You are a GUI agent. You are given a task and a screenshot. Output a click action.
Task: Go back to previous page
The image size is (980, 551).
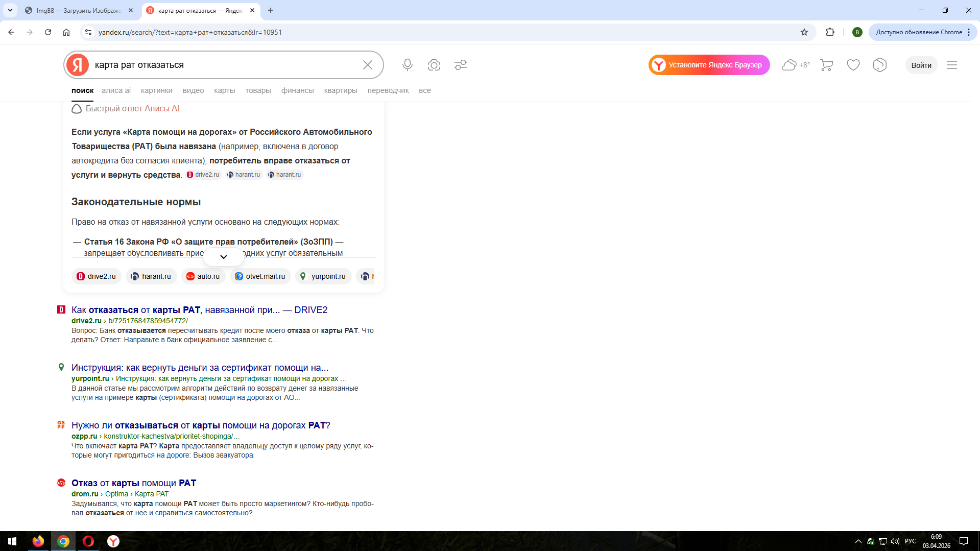[x=11, y=32]
